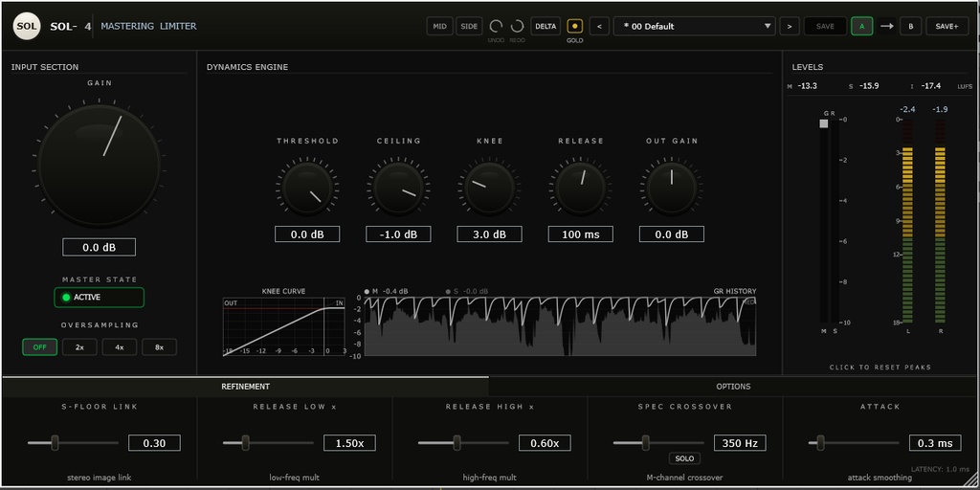Click the ceiling -1.0 dB value field

pyautogui.click(x=398, y=234)
